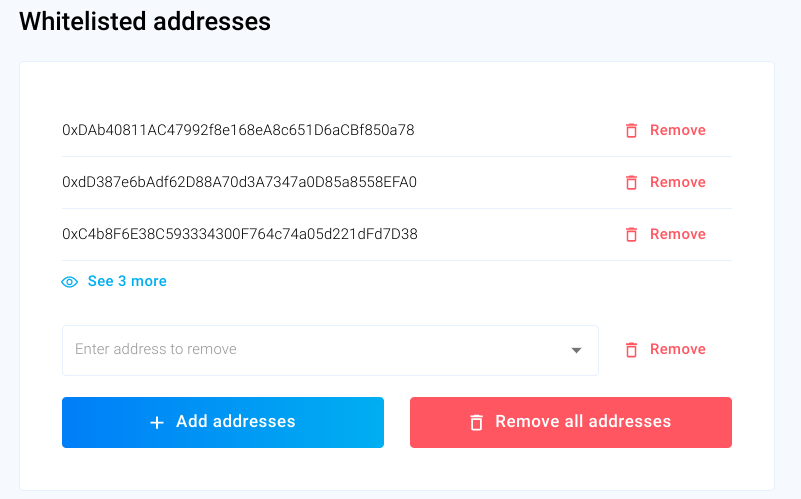Select address text 0xdD387e6bAdf62D88A70d3A7347a0D85a8558EFA0
This screenshot has width=801, height=499.
(239, 183)
